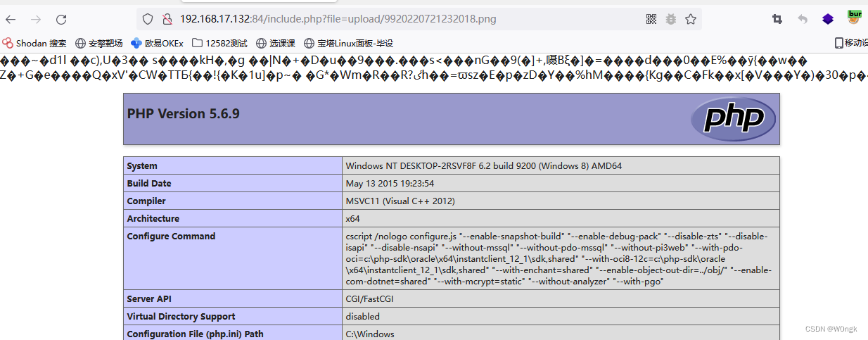Viewport: 868px width, 340px height.
Task: Open the Burp extension icon
Action: tap(855, 17)
